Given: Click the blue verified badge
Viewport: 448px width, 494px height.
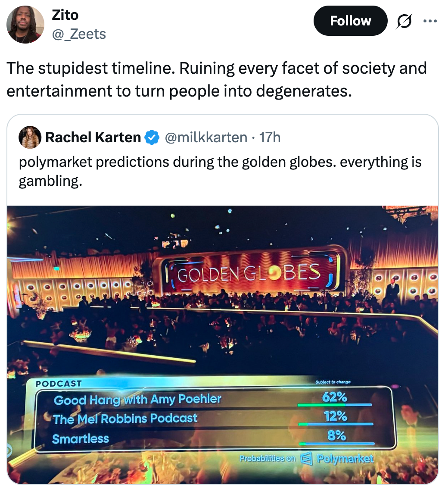Looking at the screenshot, I should (x=151, y=138).
